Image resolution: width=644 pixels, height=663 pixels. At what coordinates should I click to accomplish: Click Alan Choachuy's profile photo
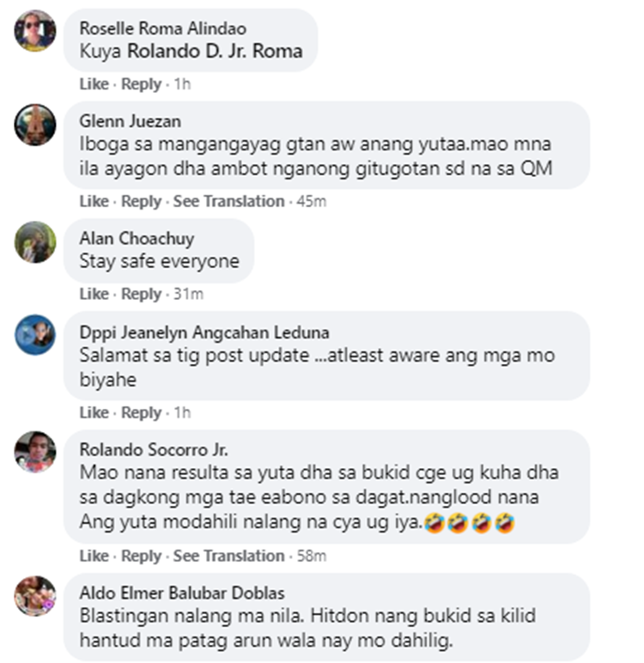(x=35, y=242)
